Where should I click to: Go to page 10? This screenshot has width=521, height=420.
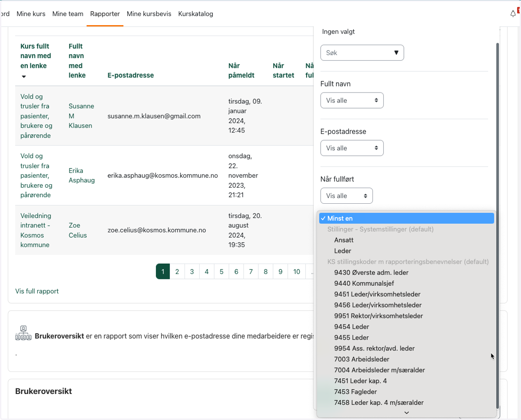[x=297, y=271]
